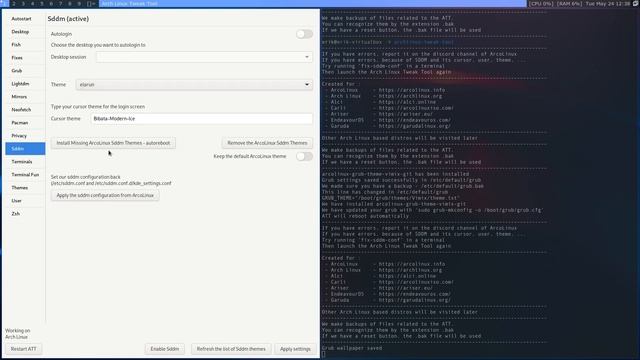Click Remove the ArcoLinux Sddm Themes button
The image size is (640, 360).
click(267, 143)
